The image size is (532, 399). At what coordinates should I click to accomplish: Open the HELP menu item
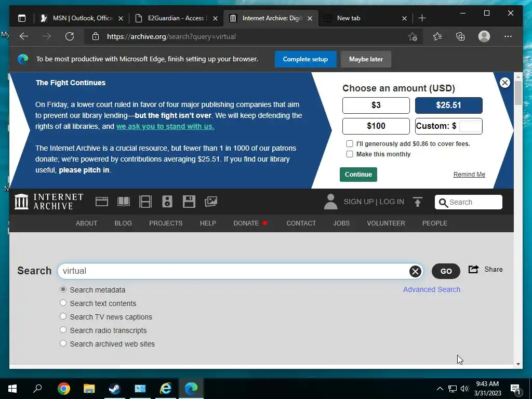click(208, 223)
